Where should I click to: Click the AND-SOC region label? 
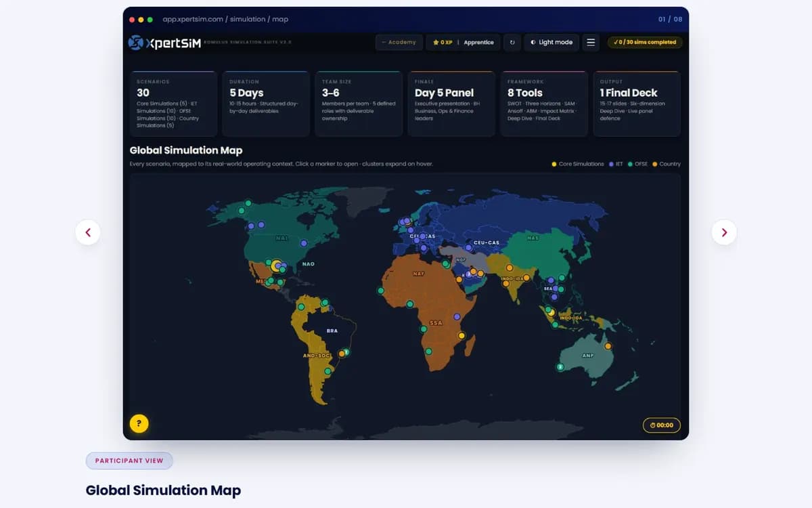pyautogui.click(x=316, y=356)
